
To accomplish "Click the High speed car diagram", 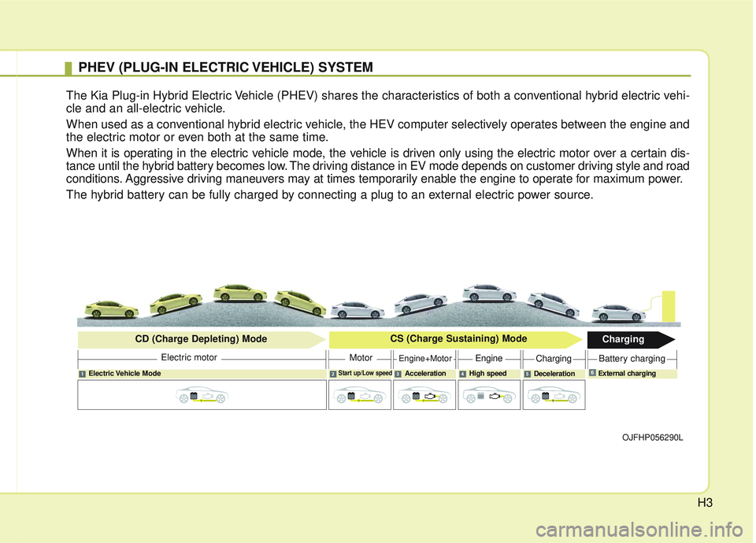I will click(489, 394).
